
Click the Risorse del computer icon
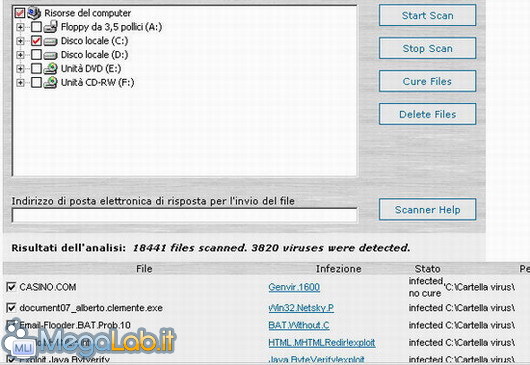point(34,13)
